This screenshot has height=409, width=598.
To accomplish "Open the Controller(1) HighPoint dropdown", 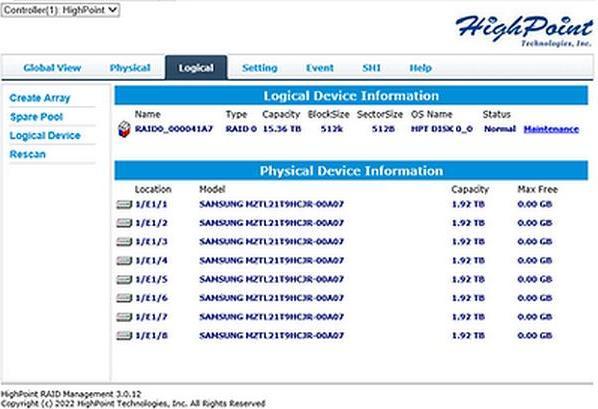I will tap(60, 10).
